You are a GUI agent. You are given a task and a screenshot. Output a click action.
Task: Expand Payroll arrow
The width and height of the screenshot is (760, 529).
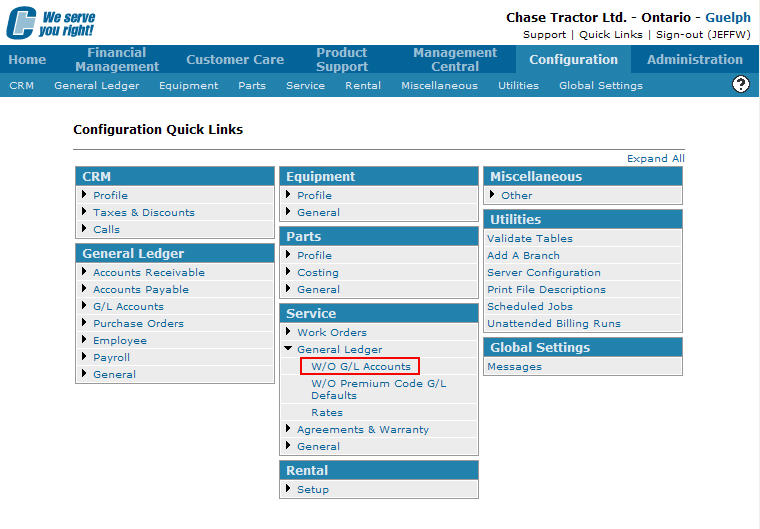pyautogui.click(x=84, y=356)
